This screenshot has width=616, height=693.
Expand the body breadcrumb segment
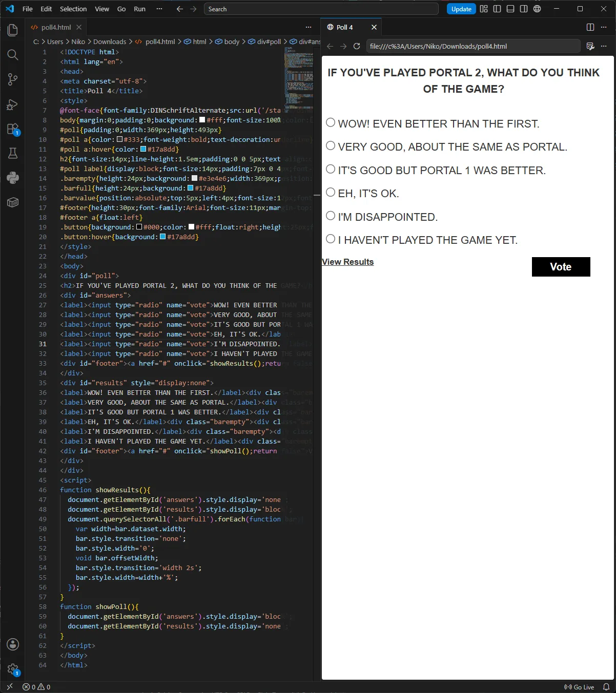point(228,41)
